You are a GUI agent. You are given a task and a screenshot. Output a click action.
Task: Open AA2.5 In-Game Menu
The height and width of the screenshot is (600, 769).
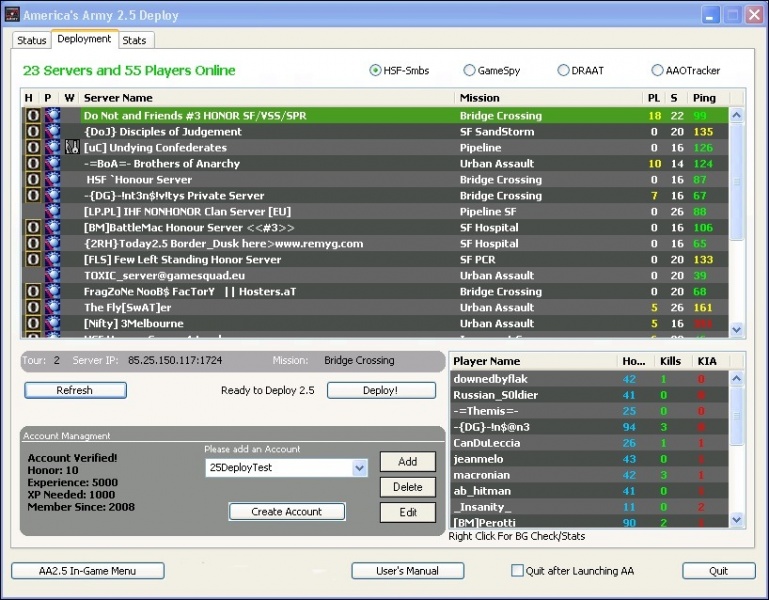87,571
